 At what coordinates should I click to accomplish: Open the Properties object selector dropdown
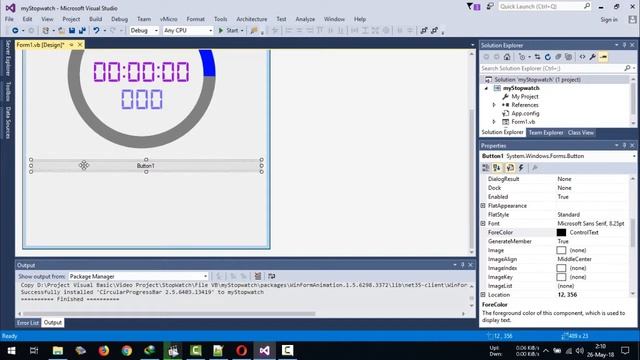[634, 156]
